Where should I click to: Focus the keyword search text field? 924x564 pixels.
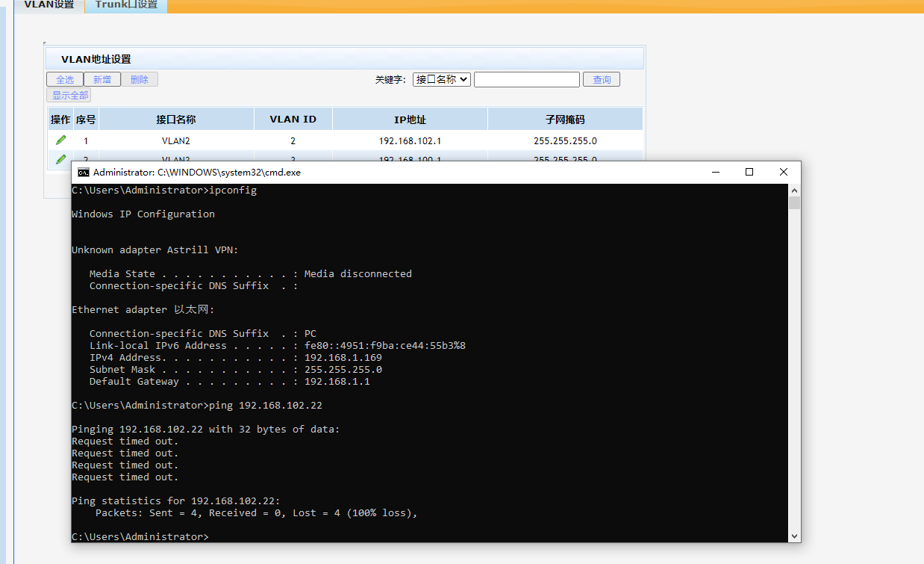click(526, 79)
